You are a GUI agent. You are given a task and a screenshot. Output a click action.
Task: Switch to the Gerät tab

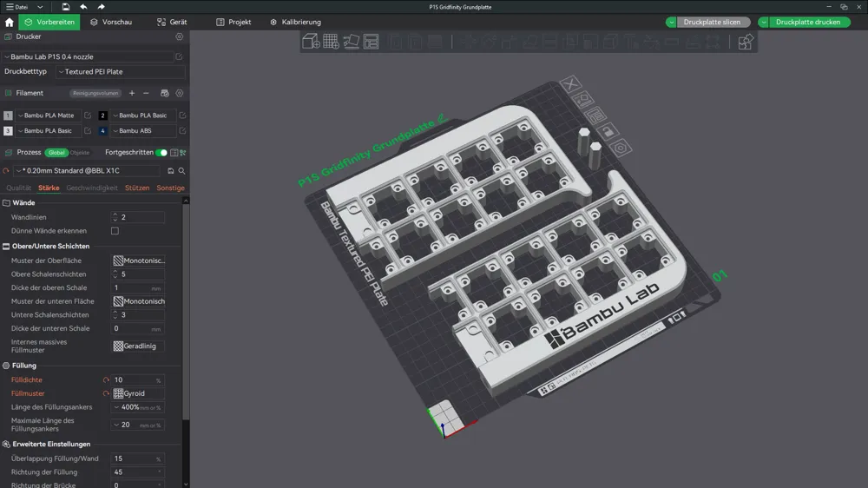[x=172, y=23]
